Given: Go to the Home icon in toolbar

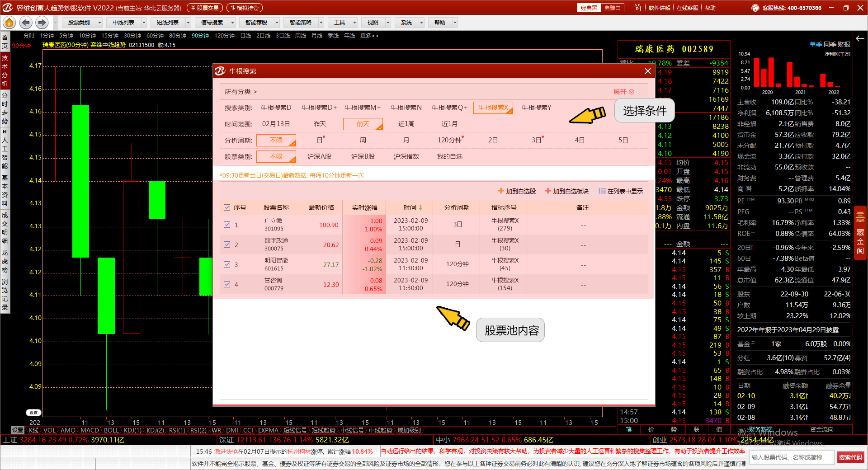Looking at the screenshot, I should pos(9,23).
